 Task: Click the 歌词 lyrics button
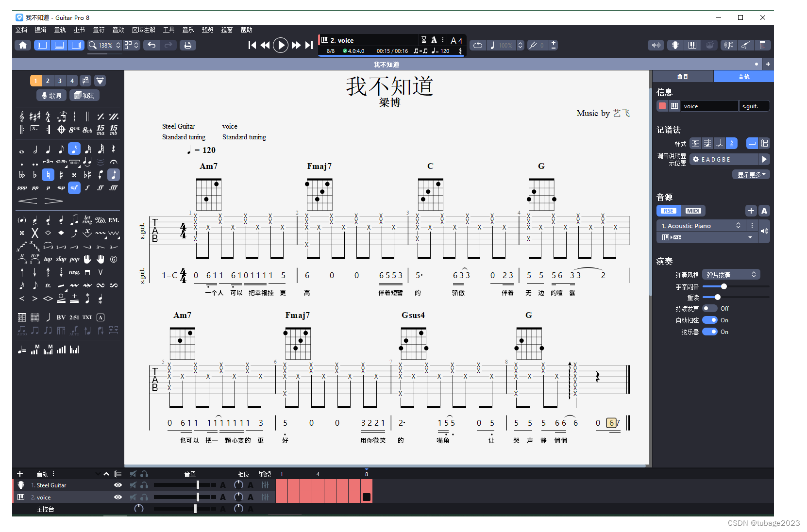pyautogui.click(x=51, y=96)
